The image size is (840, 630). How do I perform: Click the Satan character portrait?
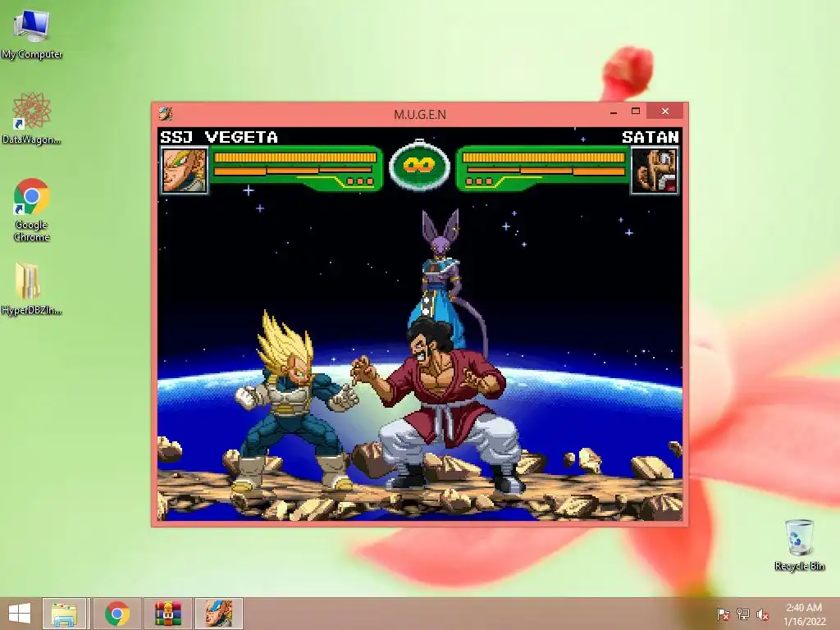click(655, 171)
